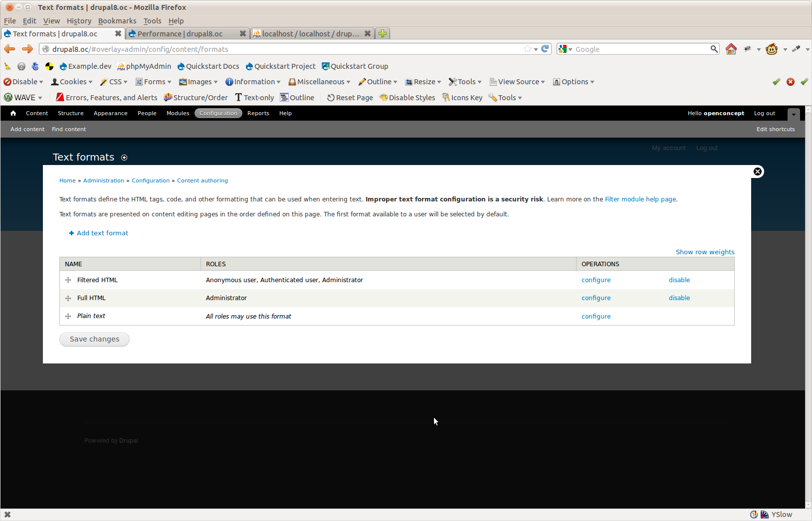
Task: Add Text formats page to shortcuts
Action: [x=124, y=158]
